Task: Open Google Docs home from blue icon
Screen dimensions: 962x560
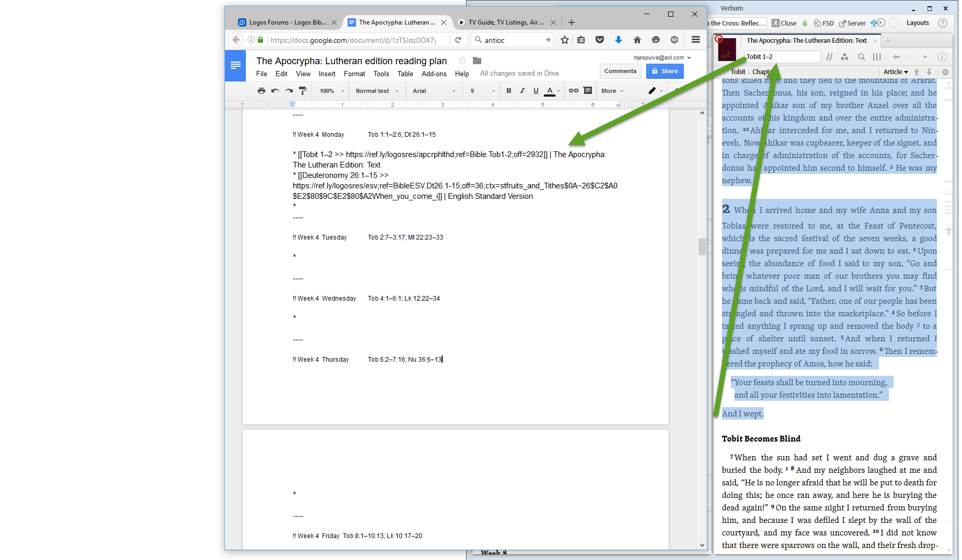Action: pos(235,66)
